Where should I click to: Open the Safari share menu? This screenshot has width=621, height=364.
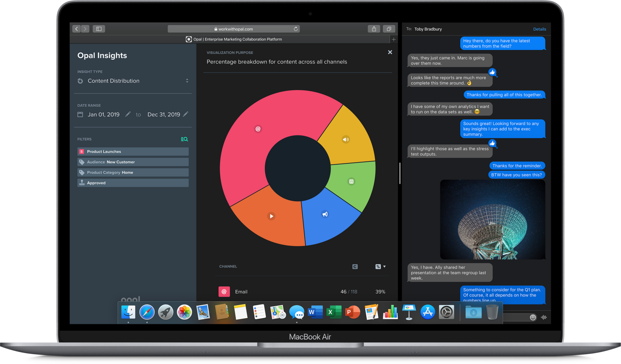click(x=374, y=29)
